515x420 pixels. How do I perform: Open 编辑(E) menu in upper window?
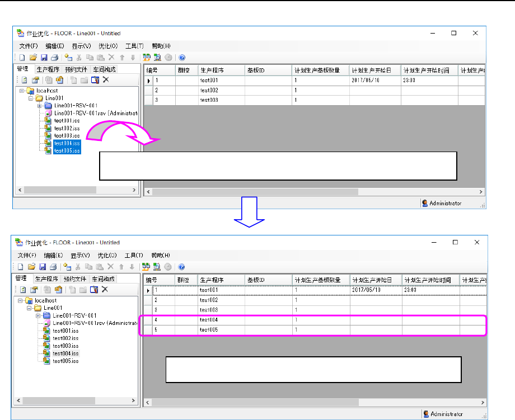point(55,46)
